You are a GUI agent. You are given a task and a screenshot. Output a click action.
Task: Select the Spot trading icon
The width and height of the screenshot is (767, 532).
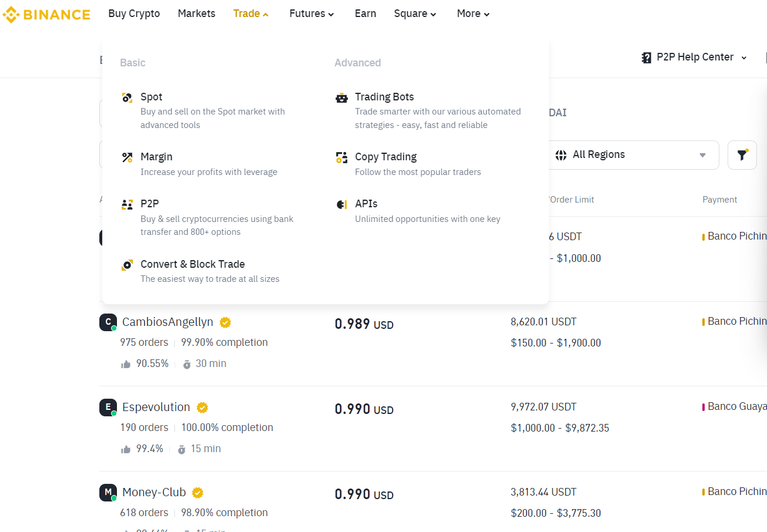pos(127,97)
